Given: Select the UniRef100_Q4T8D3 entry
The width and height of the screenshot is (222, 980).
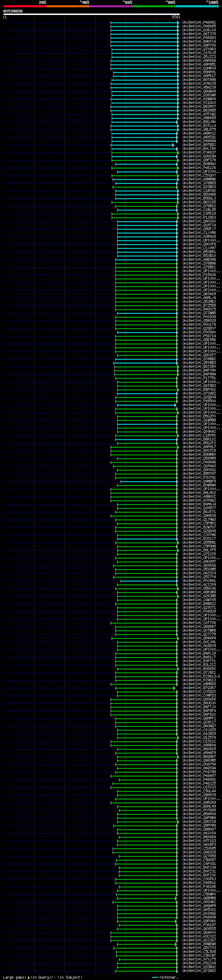Looking at the screenshot, I should 199,386.
